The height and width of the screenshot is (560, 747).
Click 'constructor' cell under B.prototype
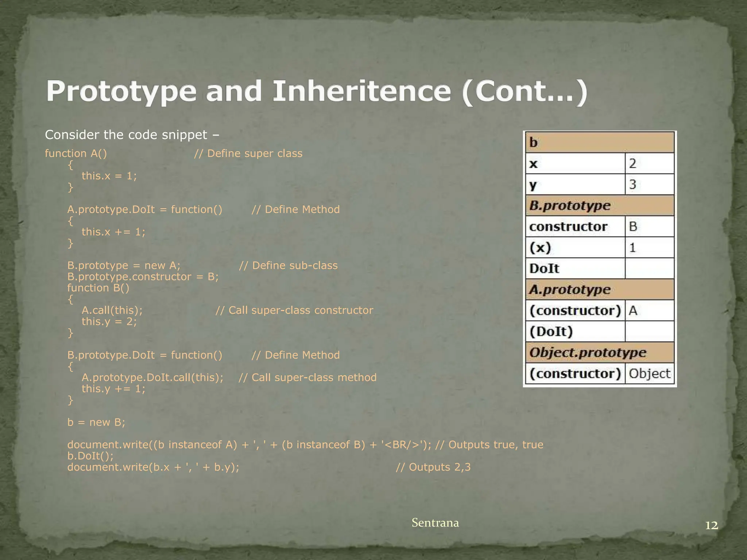coord(575,226)
